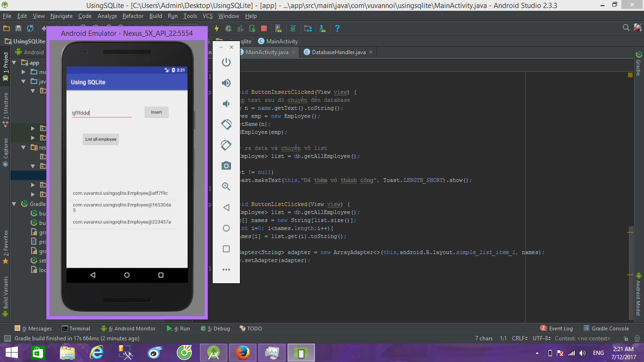644x362 pixels.
Task: Collapse the app module tree node
Action: (x=14, y=63)
